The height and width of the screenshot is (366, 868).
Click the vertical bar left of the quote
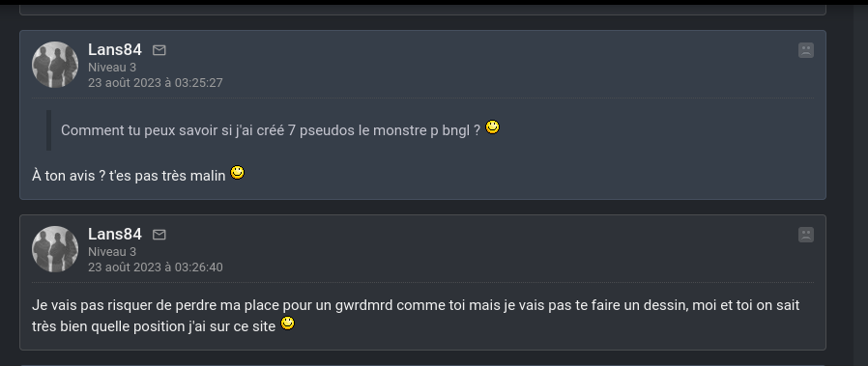(48, 130)
